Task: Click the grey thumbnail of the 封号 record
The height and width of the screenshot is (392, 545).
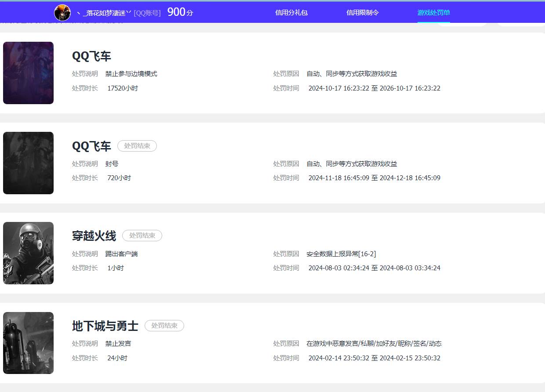Action: coord(28,163)
